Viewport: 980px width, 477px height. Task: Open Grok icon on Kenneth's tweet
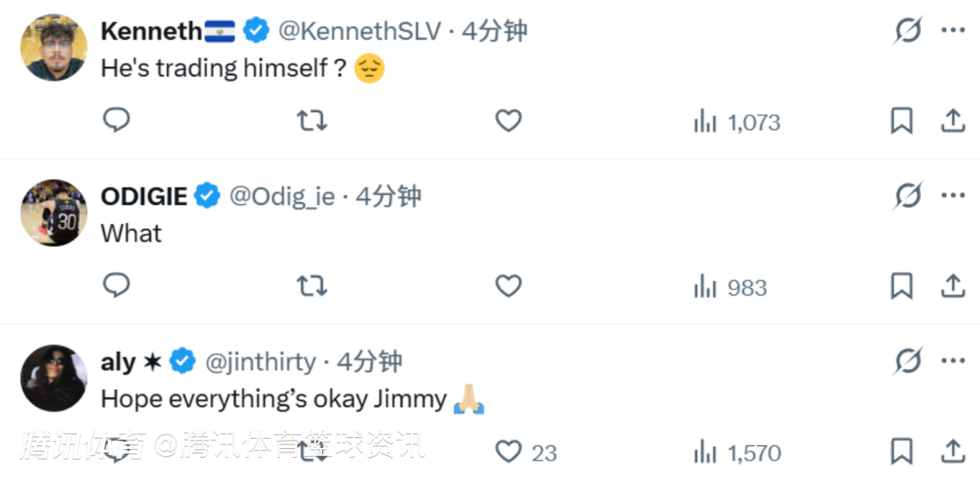coord(907,31)
